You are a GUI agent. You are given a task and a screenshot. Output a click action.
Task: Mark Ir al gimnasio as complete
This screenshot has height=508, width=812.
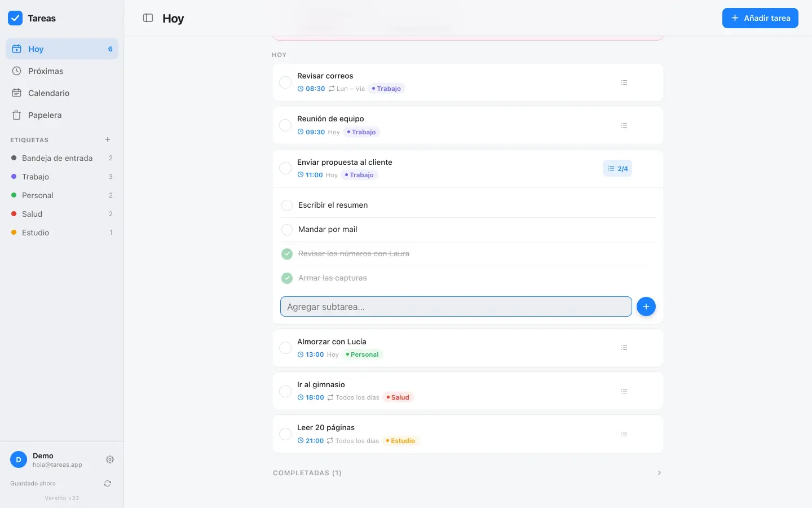click(x=285, y=391)
